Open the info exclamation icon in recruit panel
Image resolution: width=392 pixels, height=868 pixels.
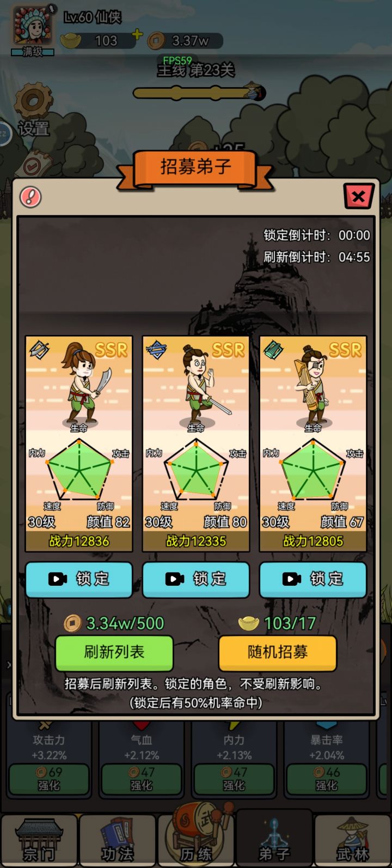pyautogui.click(x=30, y=197)
